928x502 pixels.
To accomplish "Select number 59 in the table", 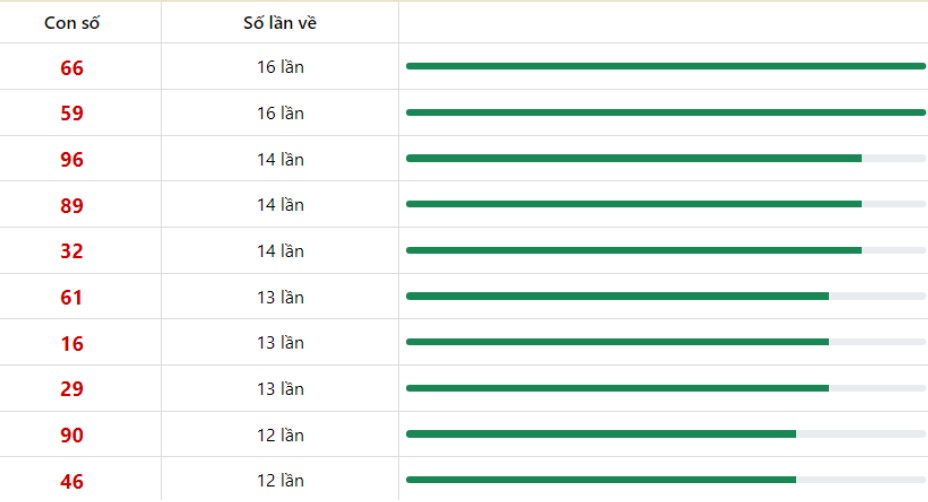I will point(72,113).
